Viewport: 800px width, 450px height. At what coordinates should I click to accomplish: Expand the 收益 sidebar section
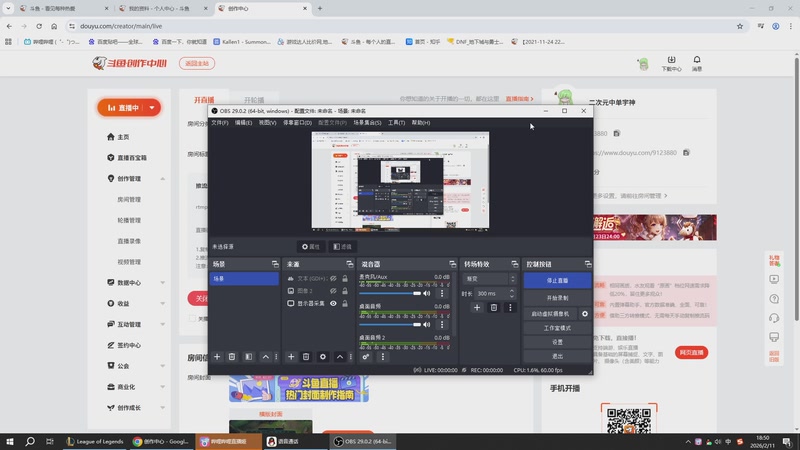(x=162, y=304)
